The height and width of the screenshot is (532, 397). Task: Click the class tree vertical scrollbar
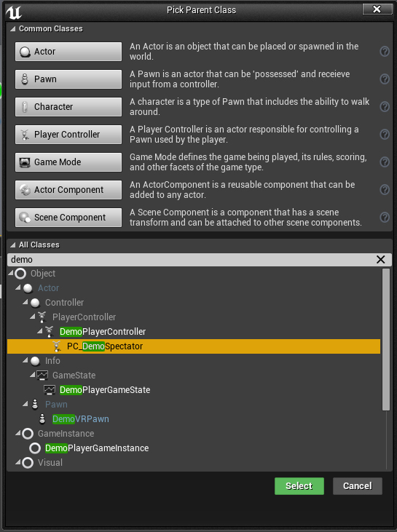[x=386, y=340]
